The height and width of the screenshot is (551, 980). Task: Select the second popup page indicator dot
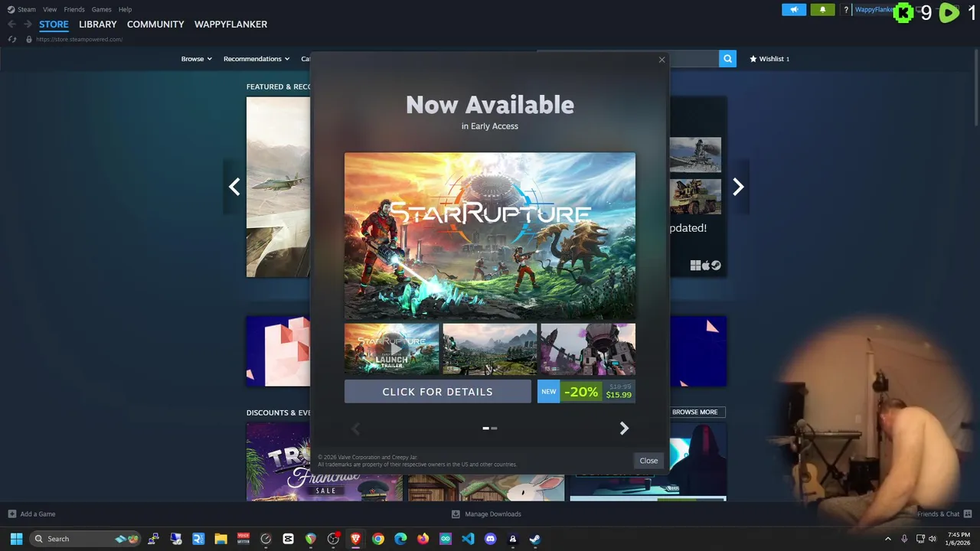click(x=494, y=429)
